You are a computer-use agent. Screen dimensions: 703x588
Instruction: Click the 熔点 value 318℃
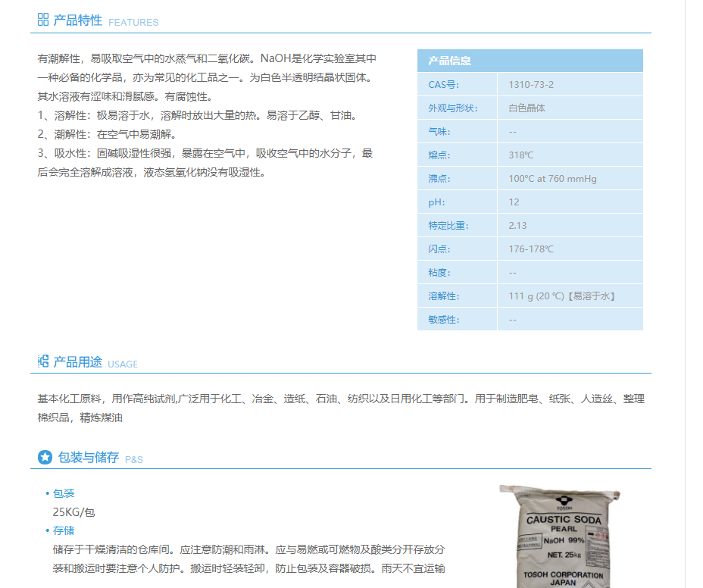point(521,155)
